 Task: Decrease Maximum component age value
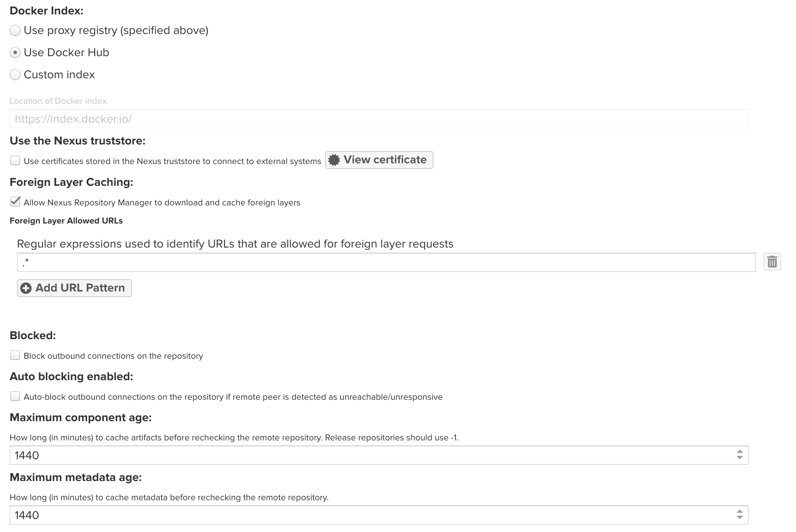(x=739, y=458)
